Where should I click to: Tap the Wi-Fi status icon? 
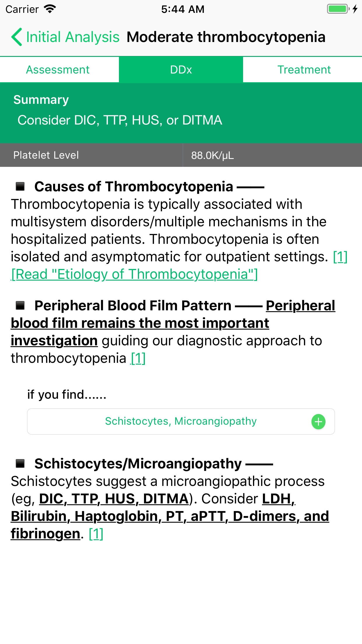point(50,9)
